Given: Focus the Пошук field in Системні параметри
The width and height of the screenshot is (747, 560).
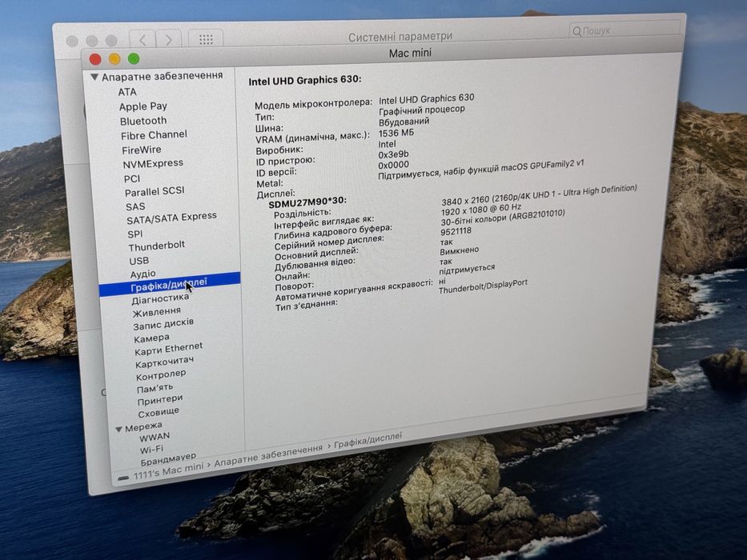Looking at the screenshot, I should click(x=625, y=31).
